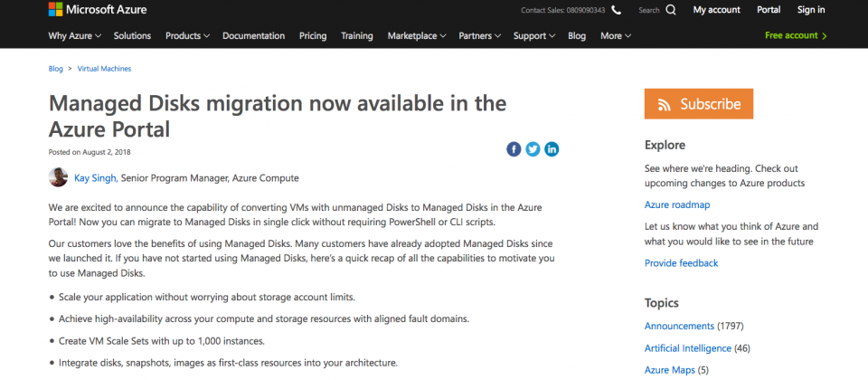Expand the Why Azure dropdown menu
The image size is (868, 380).
point(75,36)
